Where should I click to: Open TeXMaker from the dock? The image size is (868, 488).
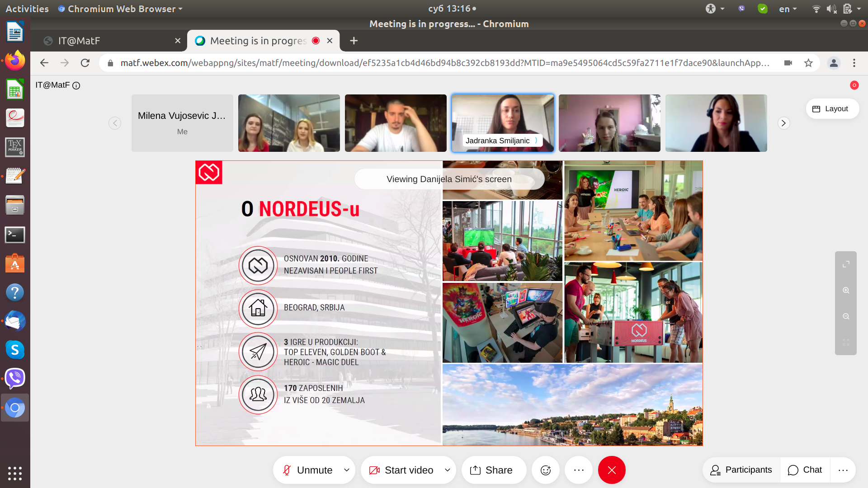pyautogui.click(x=15, y=147)
